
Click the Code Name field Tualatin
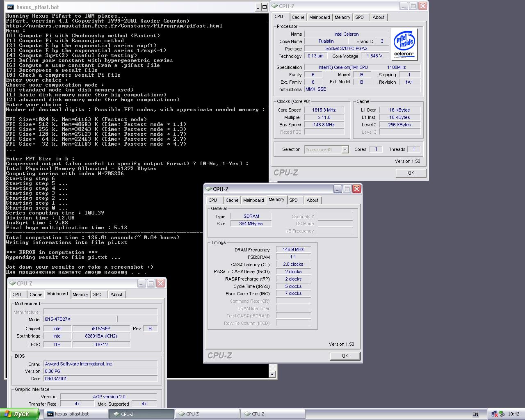tap(326, 41)
